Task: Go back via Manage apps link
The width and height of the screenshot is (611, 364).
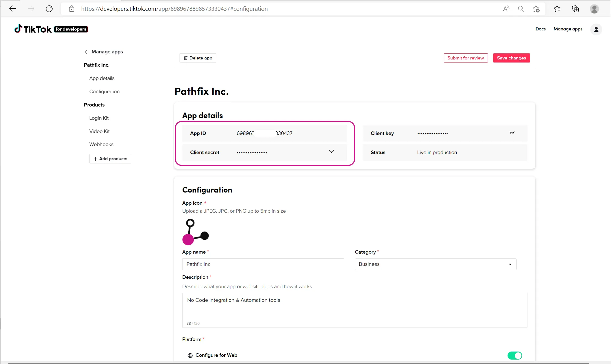Action: (103, 52)
